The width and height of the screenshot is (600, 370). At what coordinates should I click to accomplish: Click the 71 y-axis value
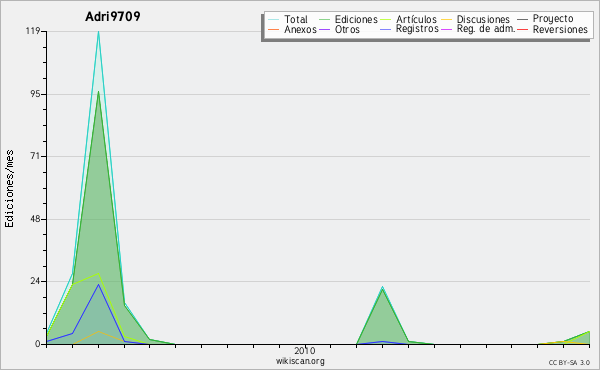[x=36, y=156]
